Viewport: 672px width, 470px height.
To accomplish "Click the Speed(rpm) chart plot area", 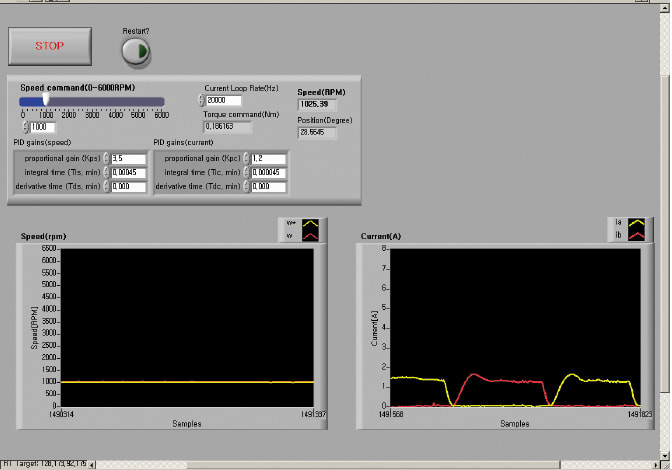I will 187,327.
